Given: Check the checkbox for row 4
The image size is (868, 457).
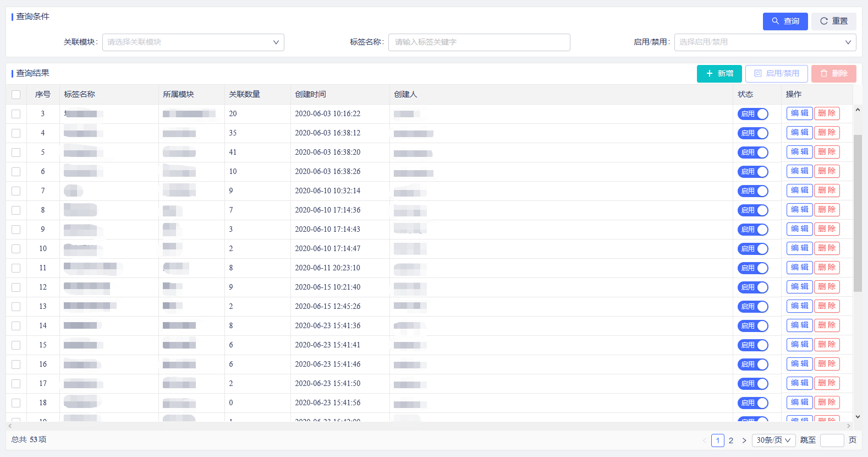Looking at the screenshot, I should pyautogui.click(x=16, y=133).
